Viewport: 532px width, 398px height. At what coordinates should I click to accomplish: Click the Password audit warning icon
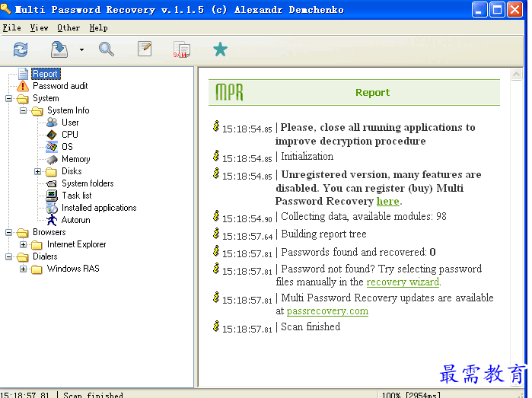(23, 86)
